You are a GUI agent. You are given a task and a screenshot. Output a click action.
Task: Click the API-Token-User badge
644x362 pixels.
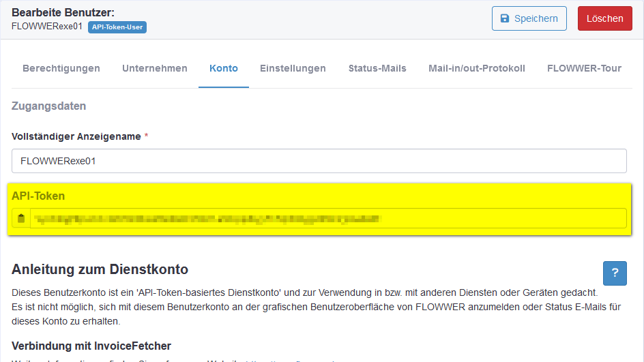[117, 27]
